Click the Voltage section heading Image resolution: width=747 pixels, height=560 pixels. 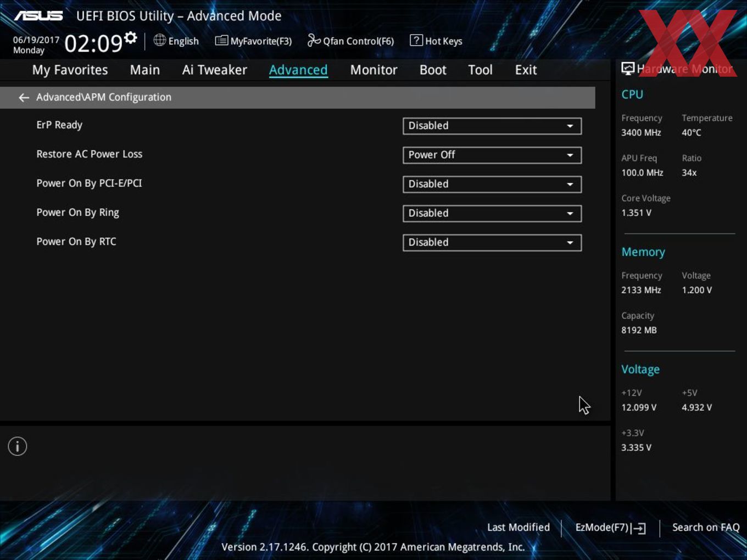[640, 369]
